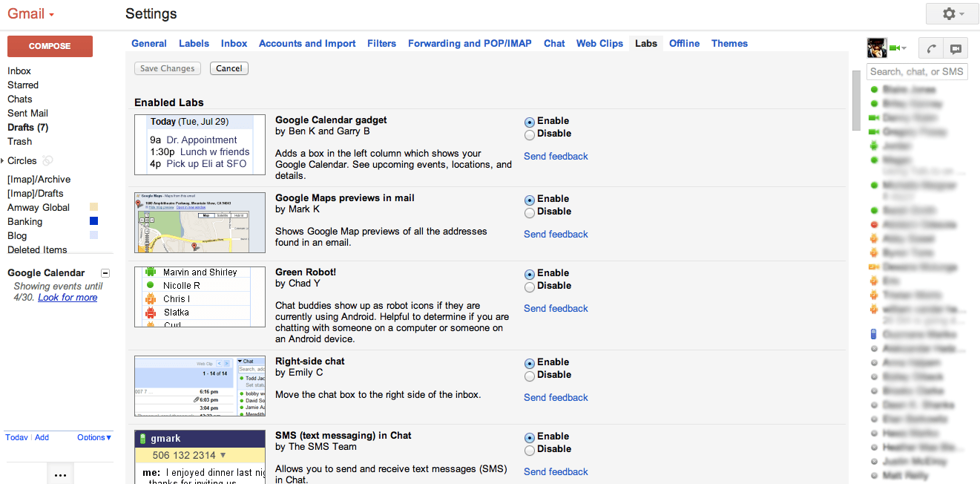Image resolution: width=980 pixels, height=484 pixels.
Task: Open Forwarding and POP/IMAP tab
Action: [470, 43]
